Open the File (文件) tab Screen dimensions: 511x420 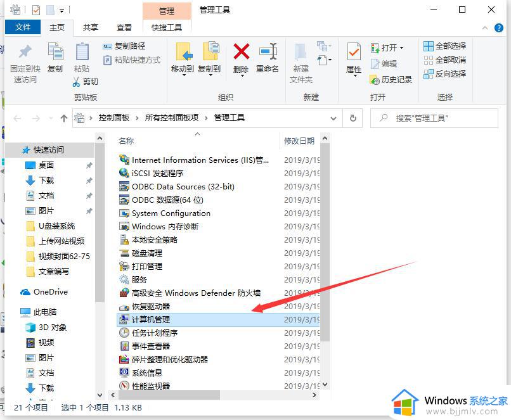coord(23,27)
